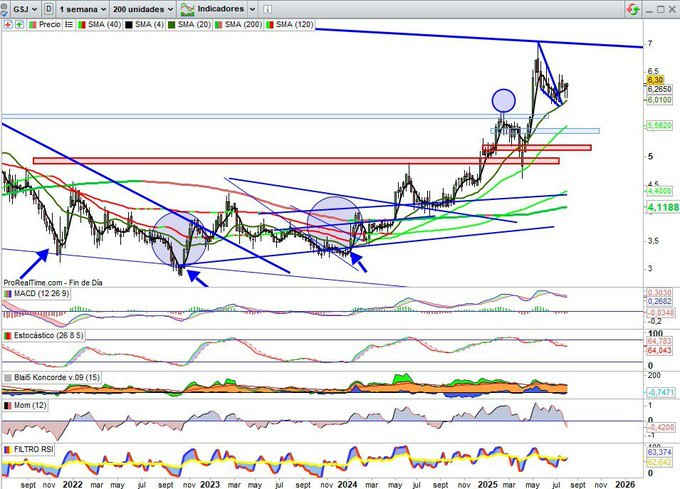
Task: Click the info icon beside Indicadores
Action: pos(268,9)
